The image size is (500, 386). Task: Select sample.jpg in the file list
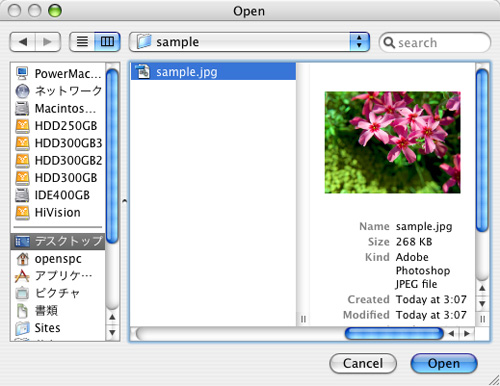(x=213, y=72)
